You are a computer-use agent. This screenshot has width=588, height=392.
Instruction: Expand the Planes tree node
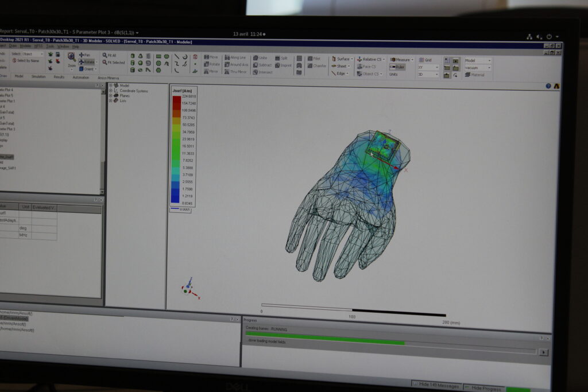point(111,96)
